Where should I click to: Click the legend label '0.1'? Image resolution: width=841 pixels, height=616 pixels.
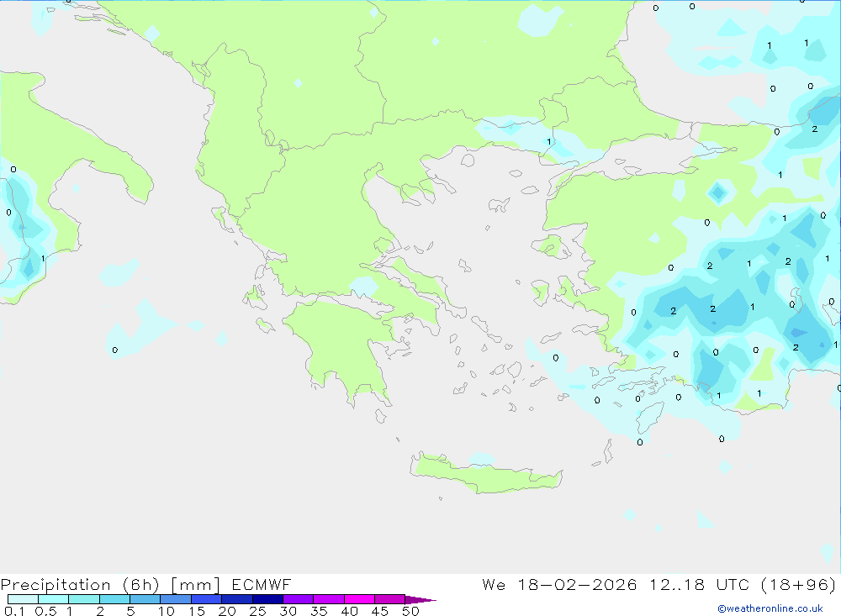[x=14, y=611]
